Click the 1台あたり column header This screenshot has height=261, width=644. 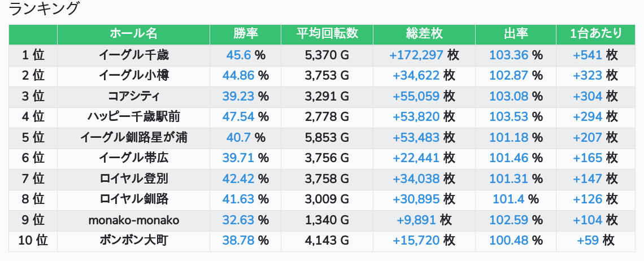point(595,34)
